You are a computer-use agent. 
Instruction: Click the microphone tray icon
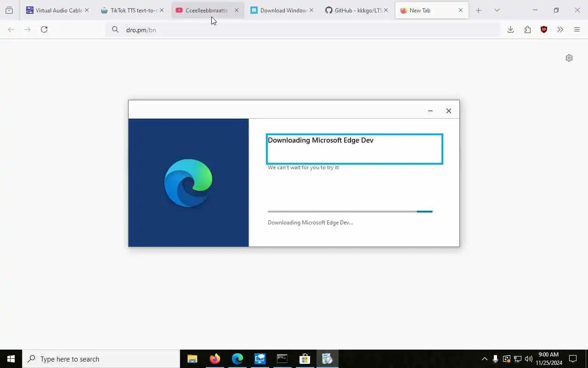point(495,359)
